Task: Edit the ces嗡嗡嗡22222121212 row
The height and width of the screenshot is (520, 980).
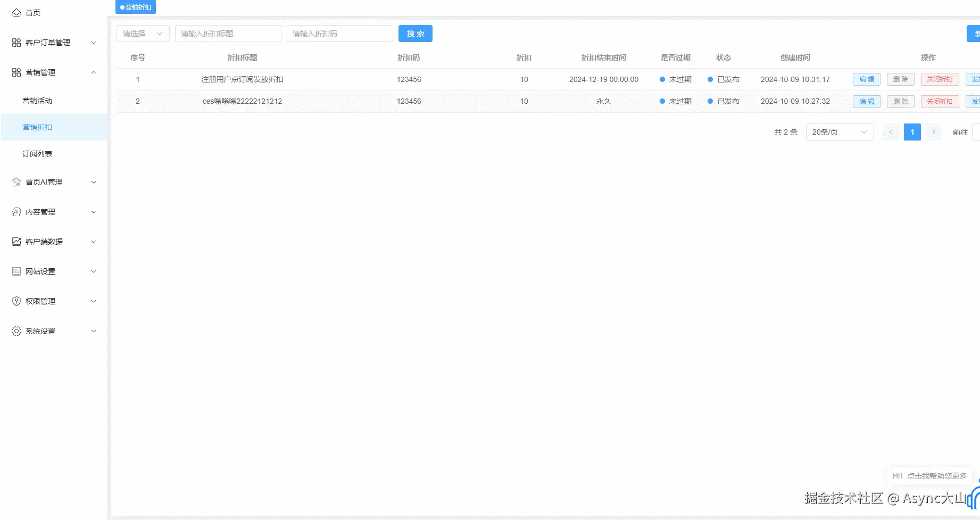Action: (867, 102)
